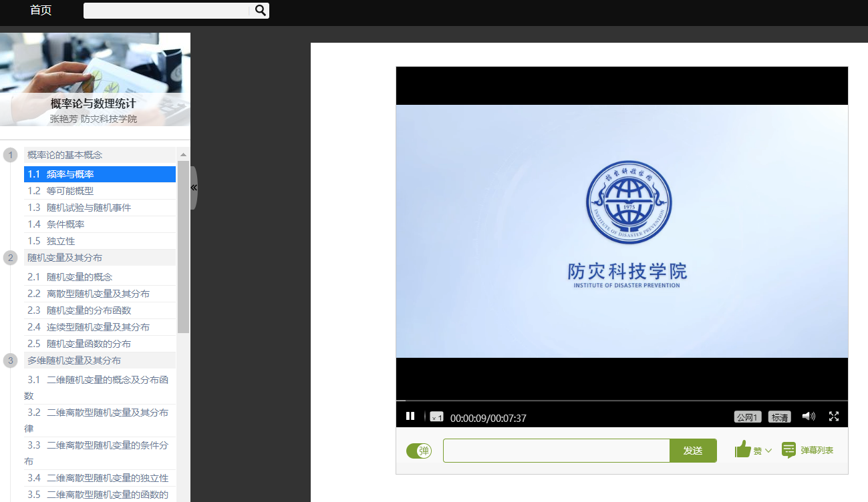Open lesson 3.1 二维随机变量的概念及分布函数
The image size is (868, 502).
[100, 388]
